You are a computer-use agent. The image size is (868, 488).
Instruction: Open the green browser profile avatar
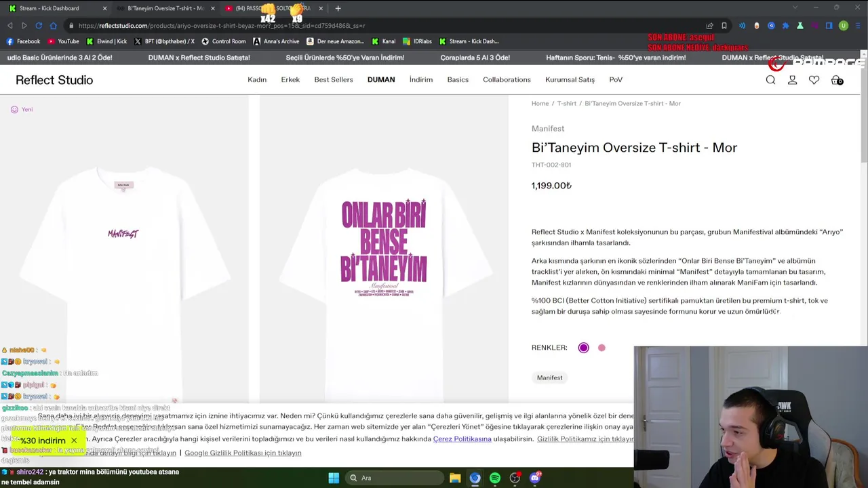pos(843,26)
